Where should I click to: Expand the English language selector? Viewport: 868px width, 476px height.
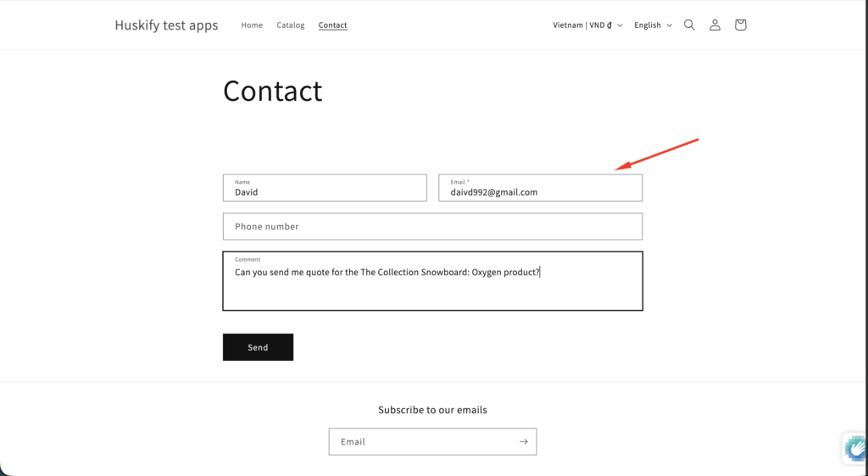click(653, 25)
